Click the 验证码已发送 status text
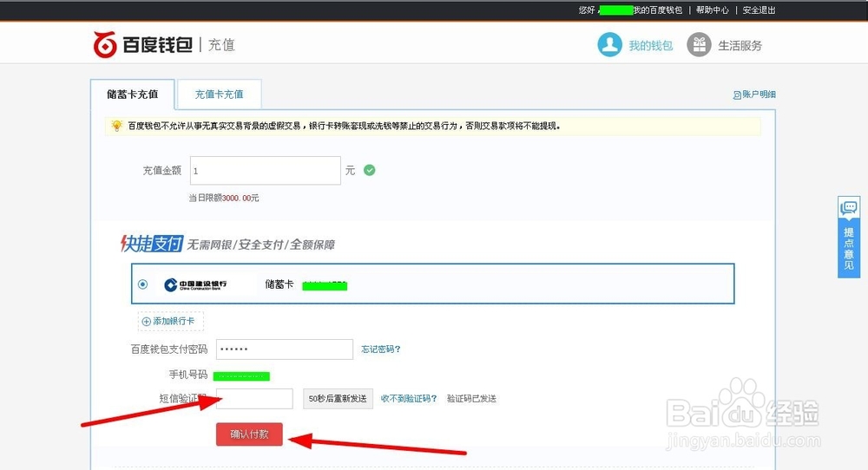This screenshot has height=470, width=868. pyautogui.click(x=471, y=399)
